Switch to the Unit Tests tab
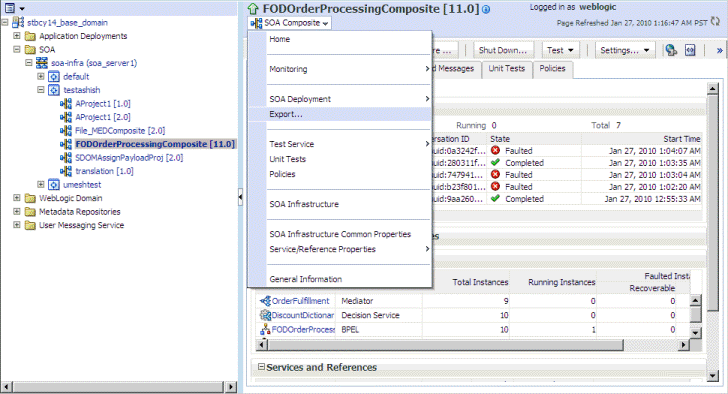This screenshot has height=394, width=728. click(x=507, y=69)
